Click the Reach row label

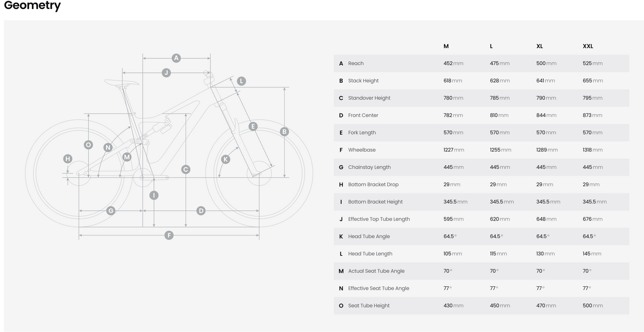pos(356,64)
